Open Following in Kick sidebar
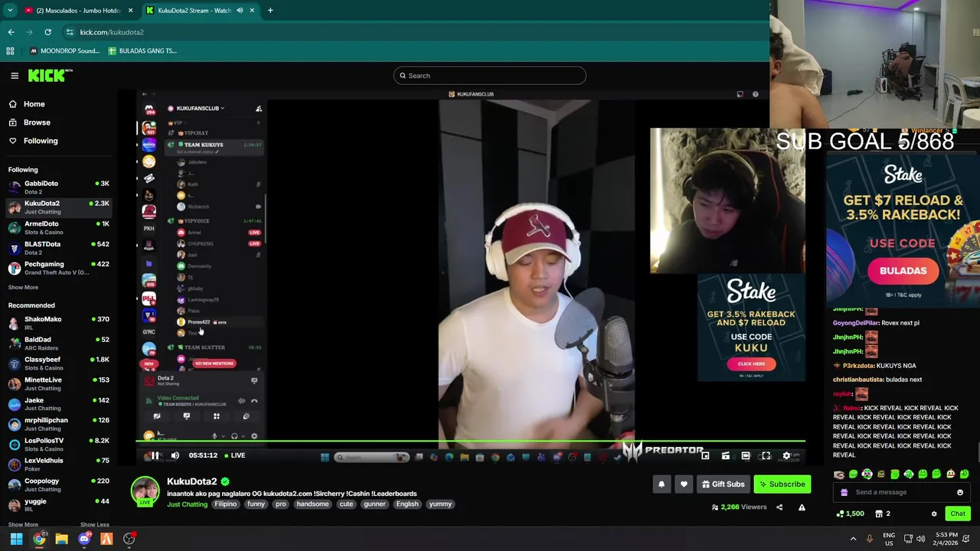980x551 pixels. 41,141
